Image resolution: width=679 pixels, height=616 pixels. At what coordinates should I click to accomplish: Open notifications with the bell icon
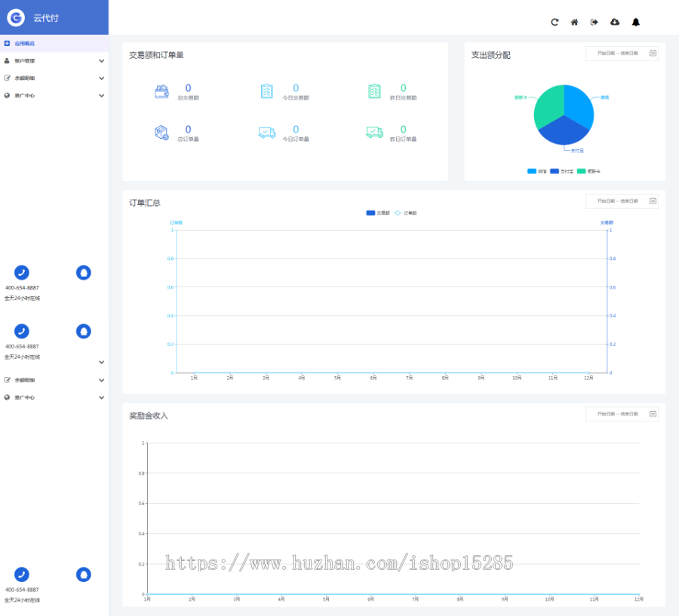636,22
